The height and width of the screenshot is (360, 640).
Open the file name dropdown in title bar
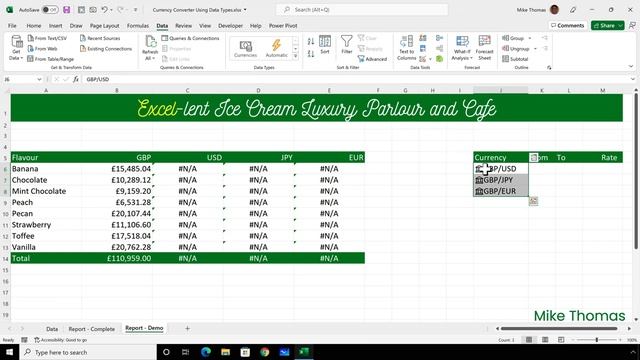(x=245, y=10)
